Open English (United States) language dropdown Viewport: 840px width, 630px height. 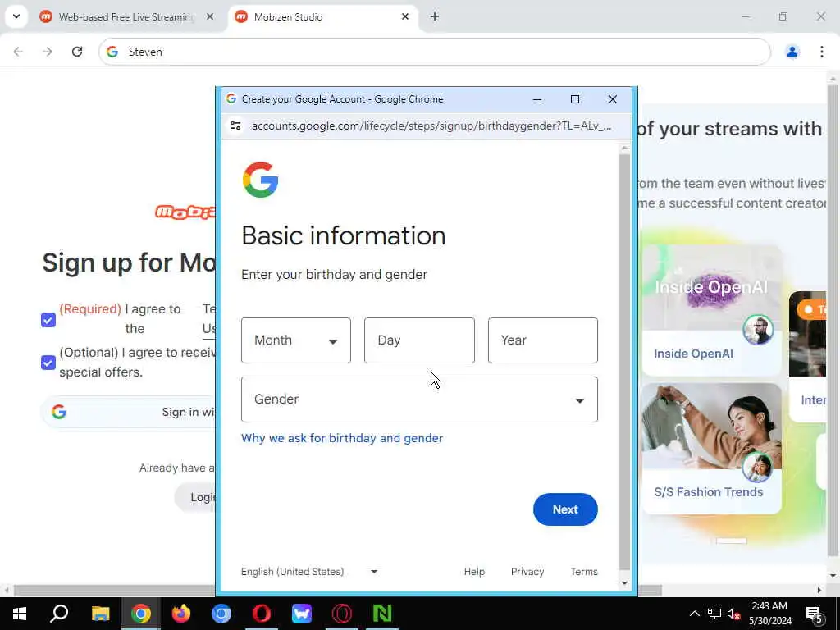309,572
